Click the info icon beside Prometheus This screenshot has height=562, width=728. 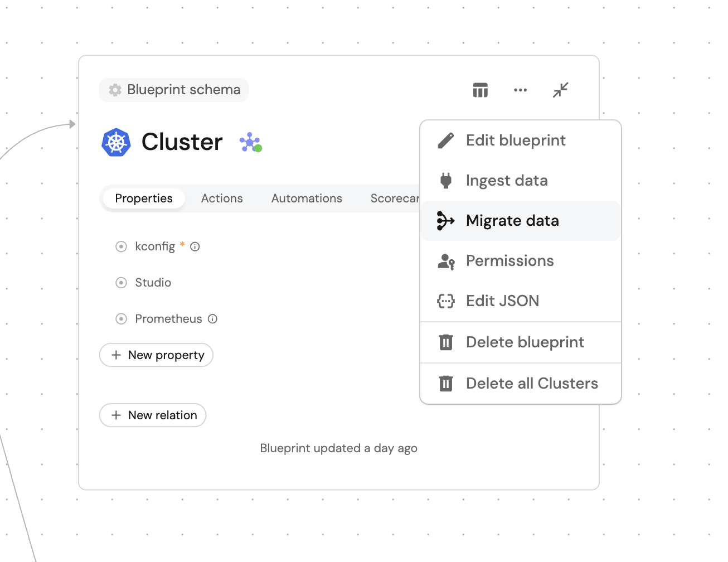coord(212,319)
